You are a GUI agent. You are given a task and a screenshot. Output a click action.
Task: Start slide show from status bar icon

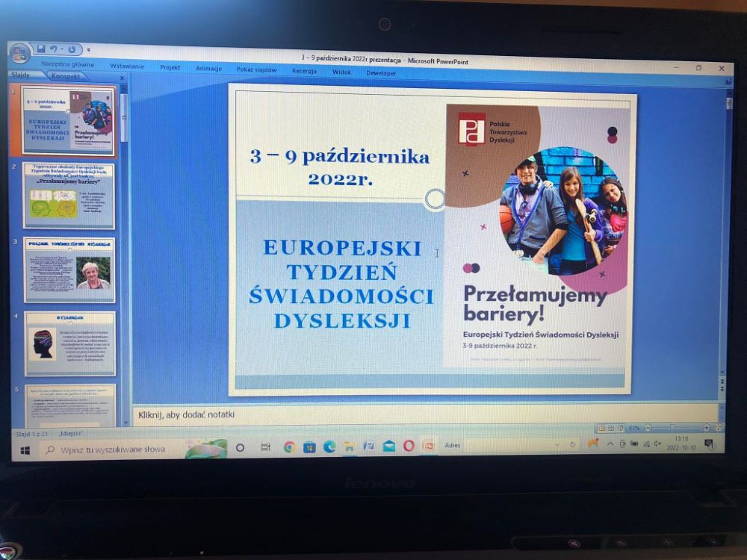(620, 428)
